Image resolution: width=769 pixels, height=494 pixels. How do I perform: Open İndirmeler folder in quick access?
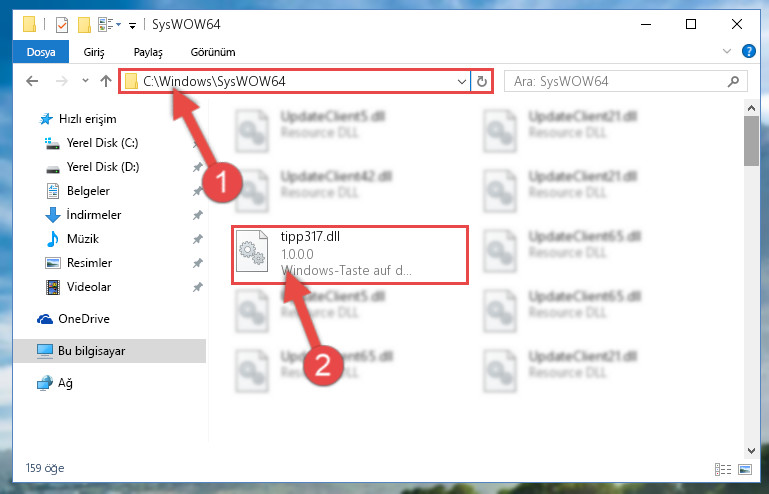point(94,215)
